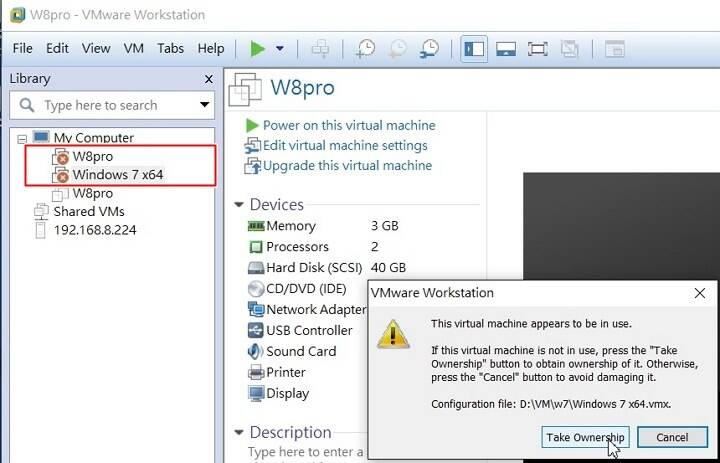Select Shared VMs in the library tree
The height and width of the screenshot is (463, 720).
89,211
